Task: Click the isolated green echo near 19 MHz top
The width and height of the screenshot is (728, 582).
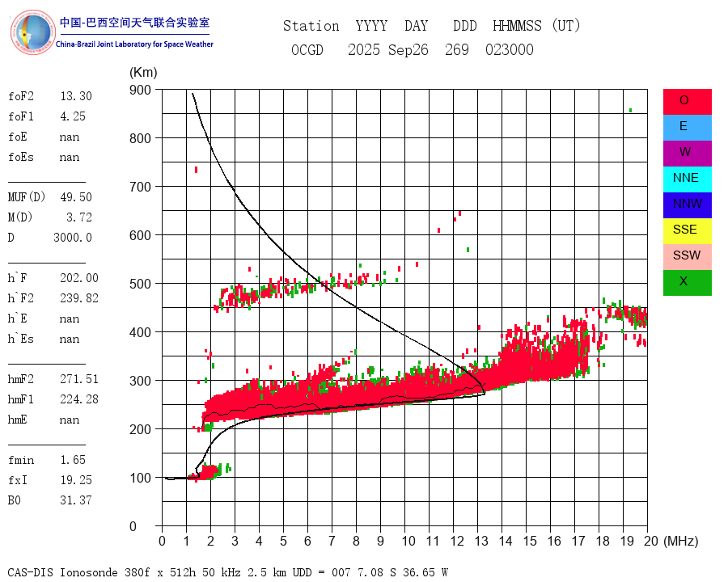Action: (630, 111)
